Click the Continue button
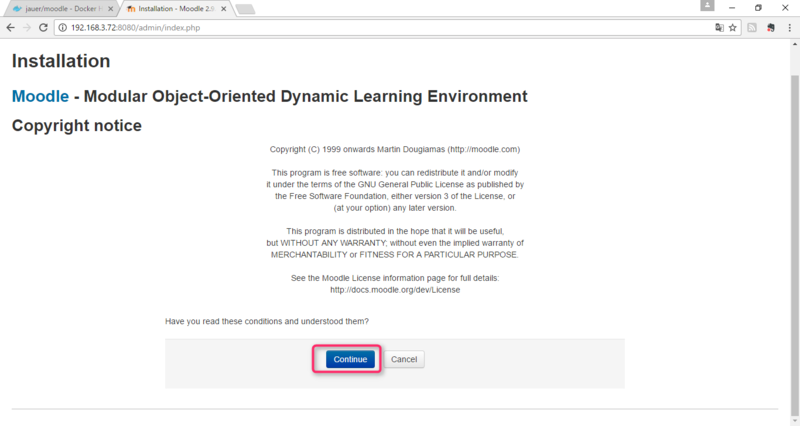This screenshot has width=800, height=426. pyautogui.click(x=350, y=359)
